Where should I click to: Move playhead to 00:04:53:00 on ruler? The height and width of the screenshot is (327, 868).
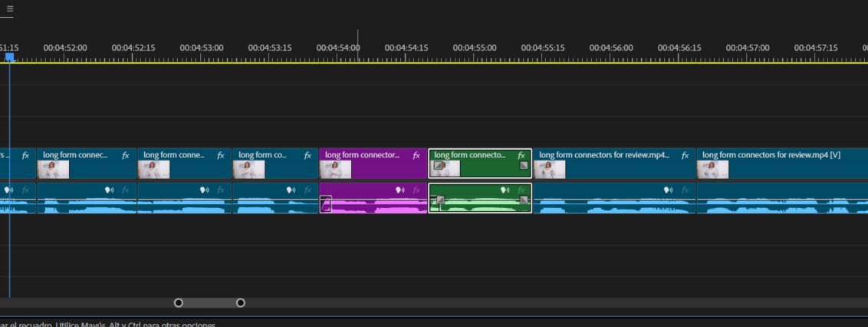202,48
